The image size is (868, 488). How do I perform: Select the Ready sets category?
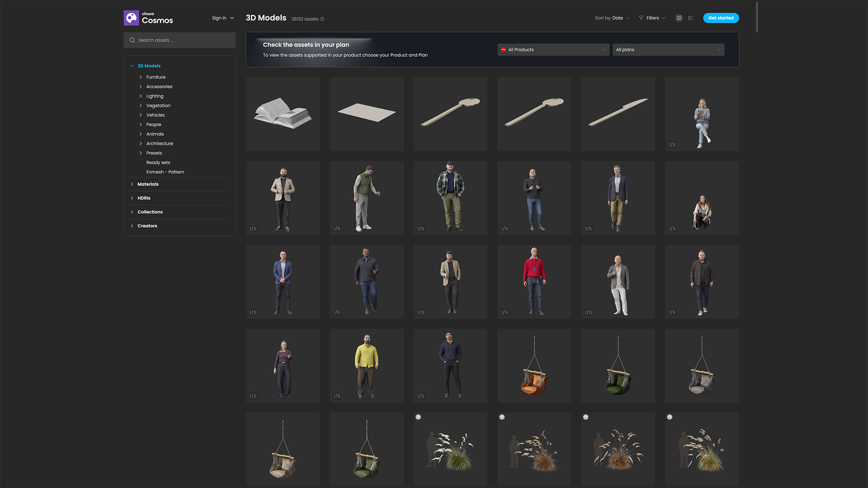[158, 162]
